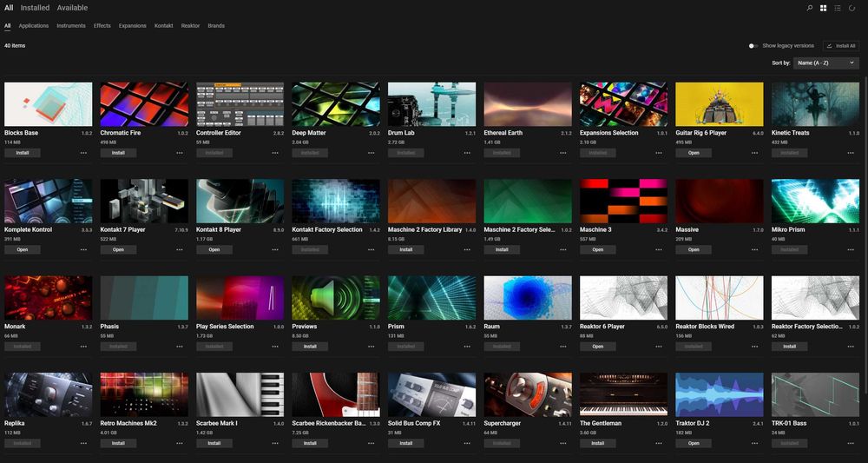The image size is (868, 463).
Task: Install Chromatic Fire
Action: point(118,153)
